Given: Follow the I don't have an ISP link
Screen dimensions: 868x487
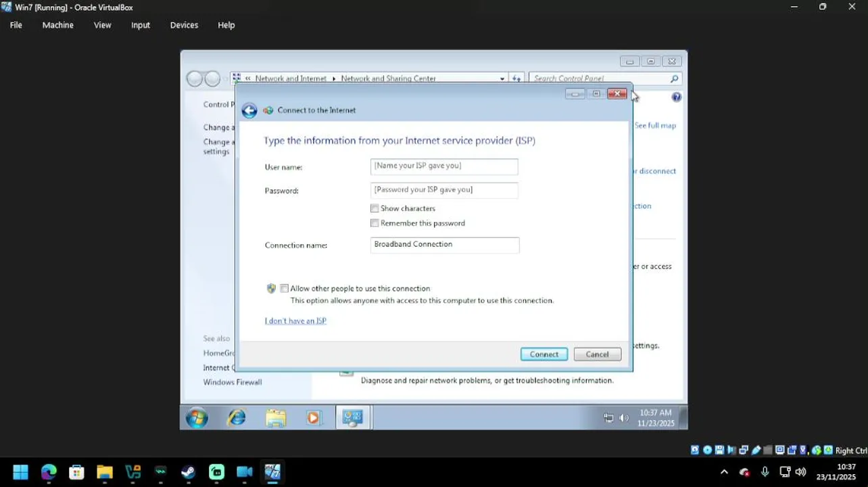Looking at the screenshot, I should click(x=295, y=321).
